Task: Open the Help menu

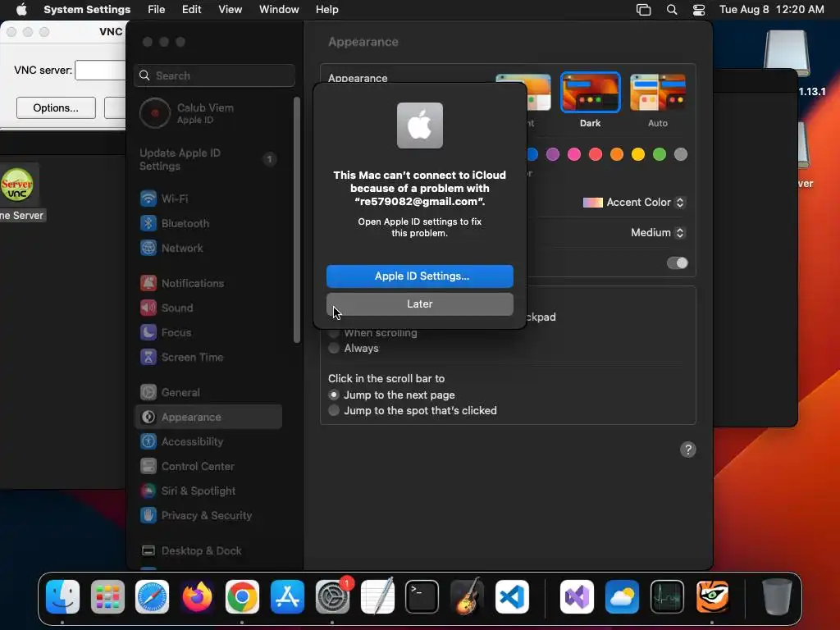Action: (326, 10)
